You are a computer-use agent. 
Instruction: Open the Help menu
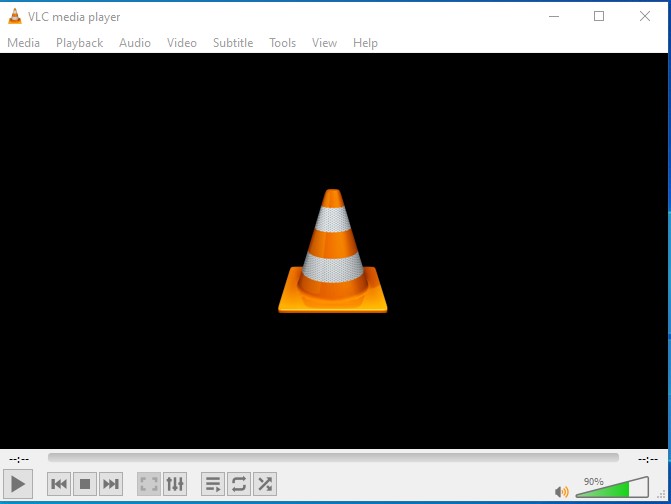(x=365, y=43)
